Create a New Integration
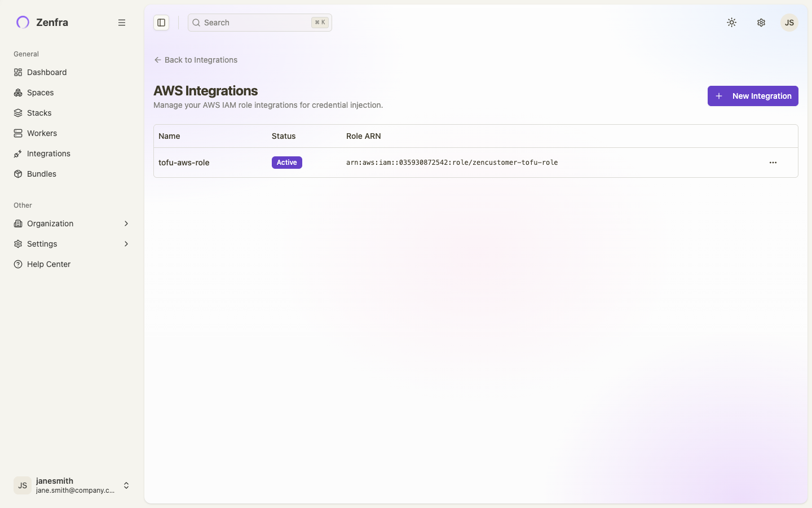The image size is (812, 508). pyautogui.click(x=752, y=96)
